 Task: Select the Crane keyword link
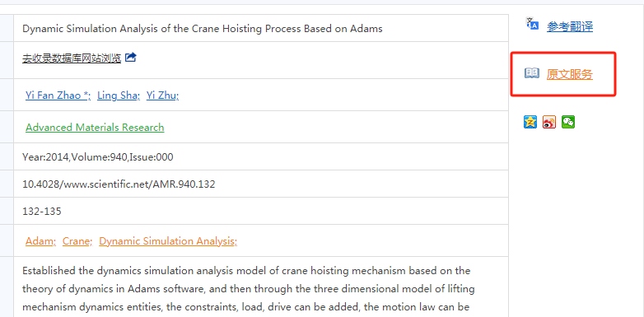coord(77,241)
